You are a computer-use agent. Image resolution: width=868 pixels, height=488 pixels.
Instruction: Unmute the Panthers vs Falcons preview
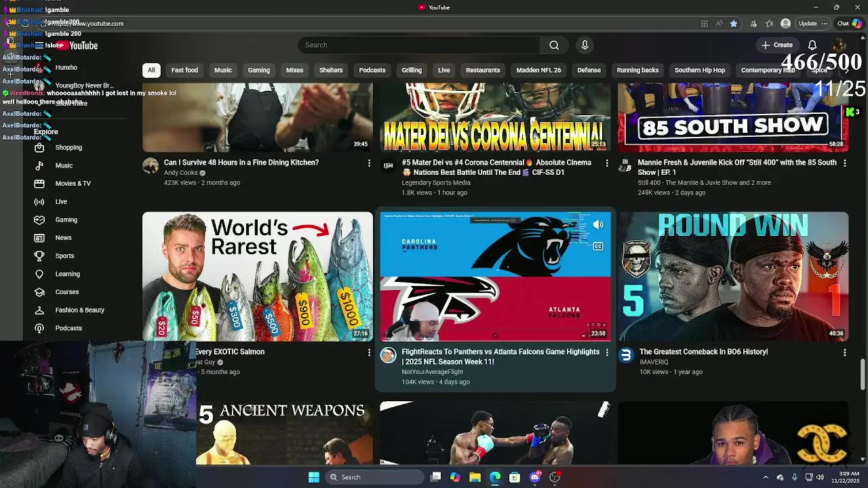597,225
